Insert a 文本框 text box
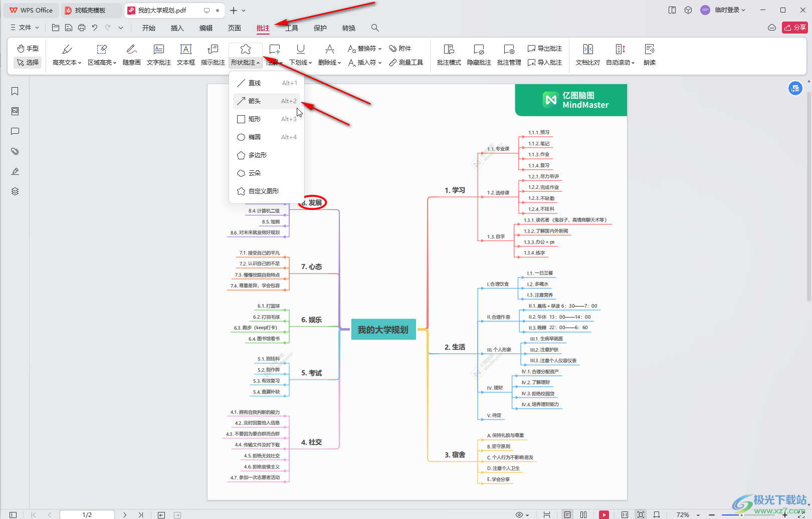 pyautogui.click(x=186, y=55)
